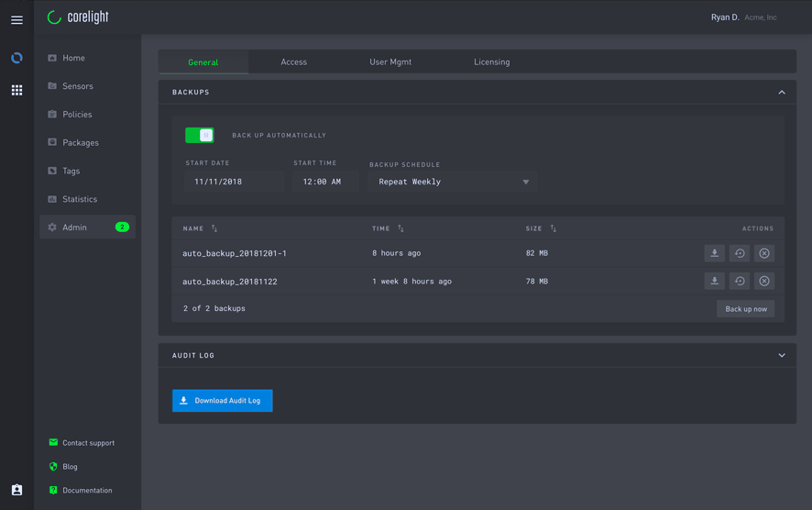Click the Documentation question icon

53,490
